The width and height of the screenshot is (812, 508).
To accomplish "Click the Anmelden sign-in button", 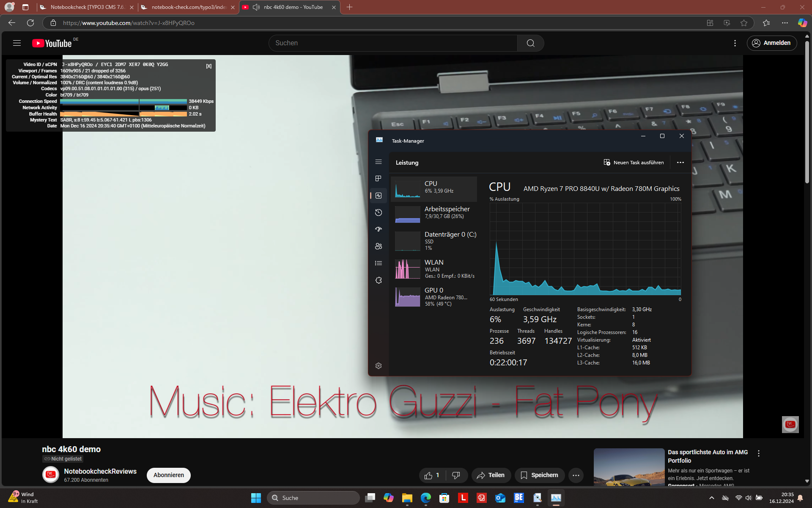I will click(x=771, y=43).
